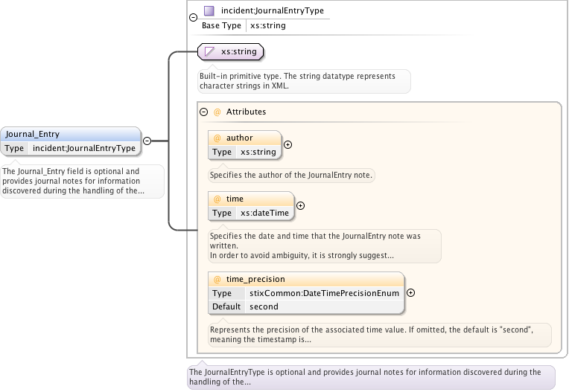This screenshot has width=569, height=392.
Task: Click the Default value second
Action: point(264,306)
